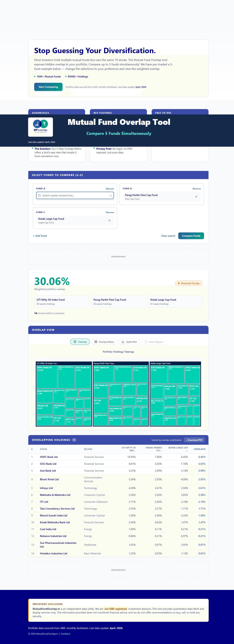Click the Start Comparing button
Viewport: 234px width, 644px height.
click(x=48, y=87)
